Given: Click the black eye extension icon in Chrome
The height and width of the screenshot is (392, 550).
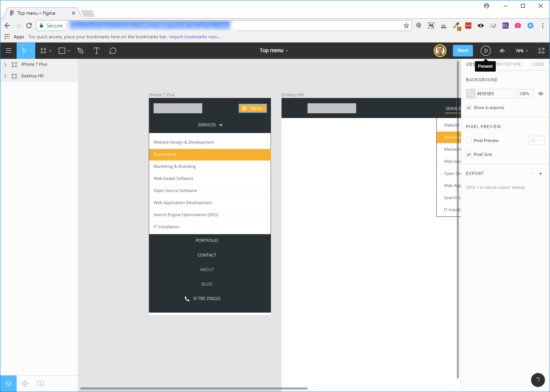Looking at the screenshot, I should pyautogui.click(x=481, y=26).
